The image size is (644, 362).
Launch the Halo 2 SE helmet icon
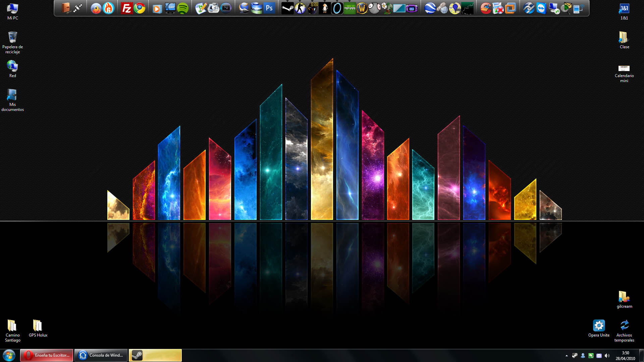click(312, 8)
